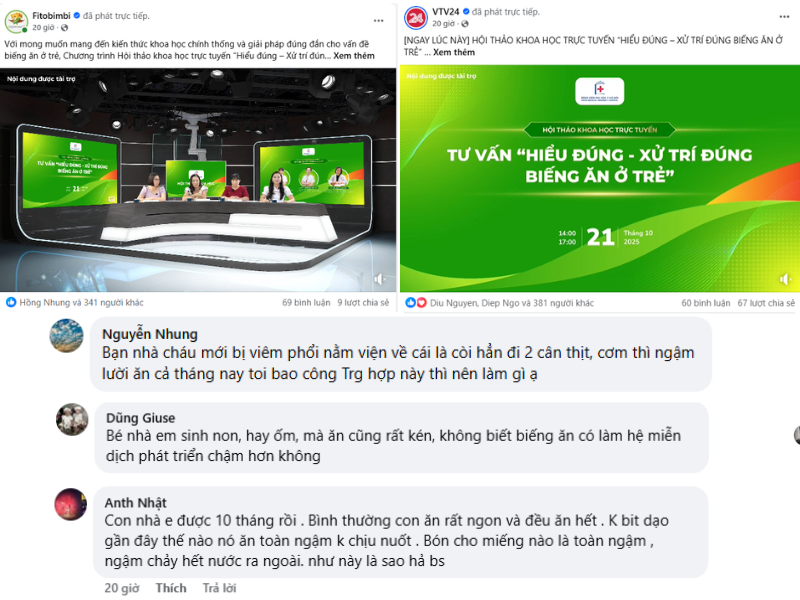Click Thích under Anth Nhật's comment

point(171,588)
